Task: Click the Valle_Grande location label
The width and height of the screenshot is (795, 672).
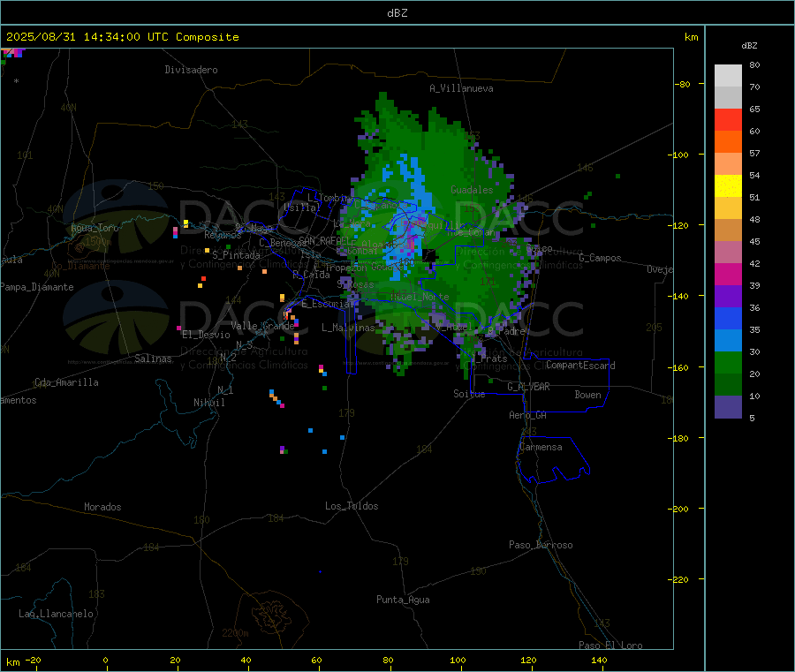Action: 262,326
